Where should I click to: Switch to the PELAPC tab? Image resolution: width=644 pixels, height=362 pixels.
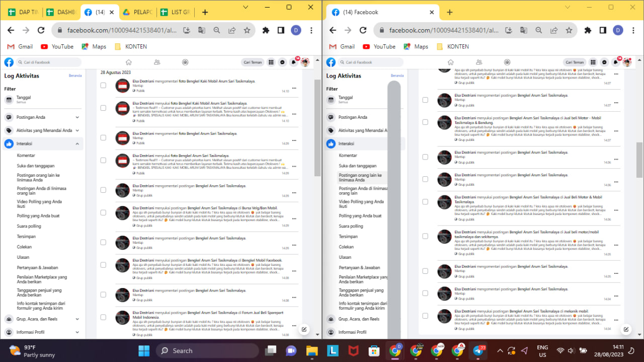point(137,12)
